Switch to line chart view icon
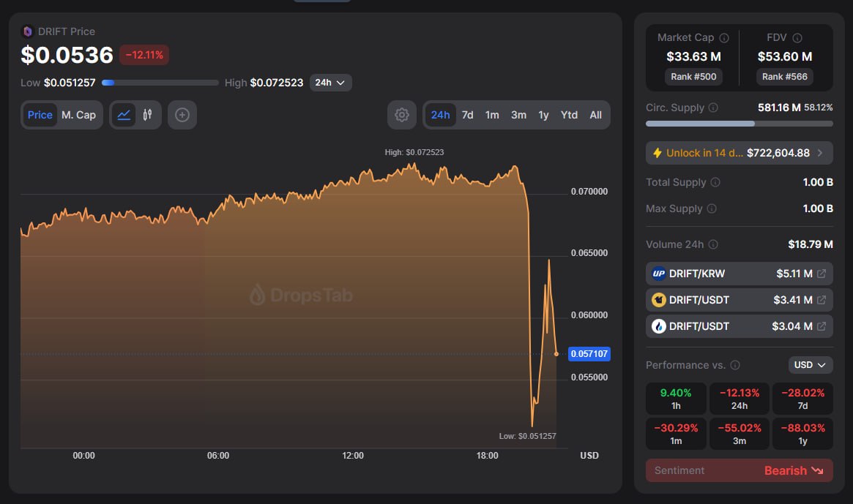 124,115
